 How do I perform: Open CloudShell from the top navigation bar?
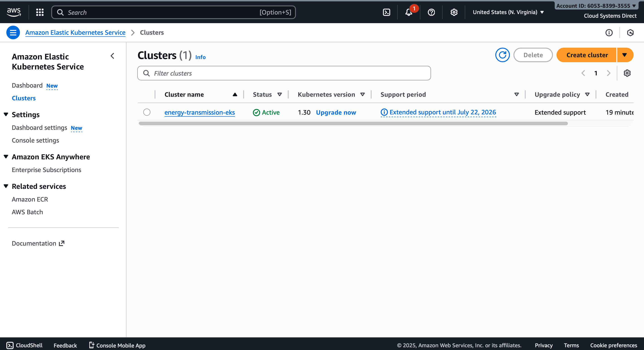click(386, 12)
